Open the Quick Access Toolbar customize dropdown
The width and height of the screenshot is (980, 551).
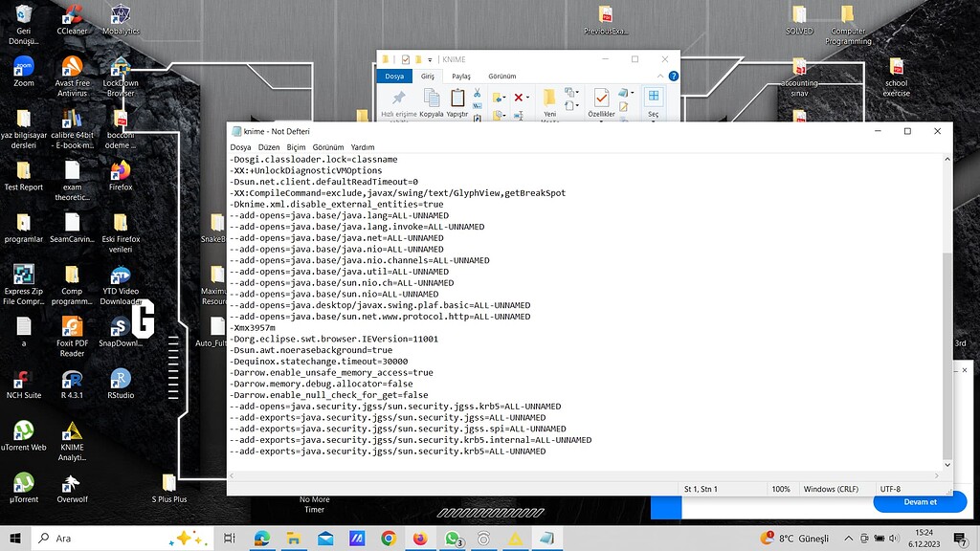point(430,59)
